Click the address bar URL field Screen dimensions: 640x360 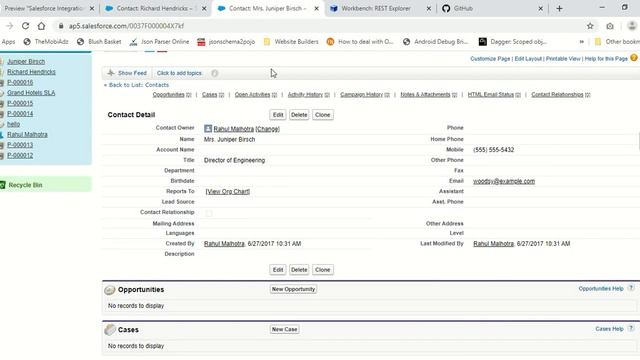point(318,26)
